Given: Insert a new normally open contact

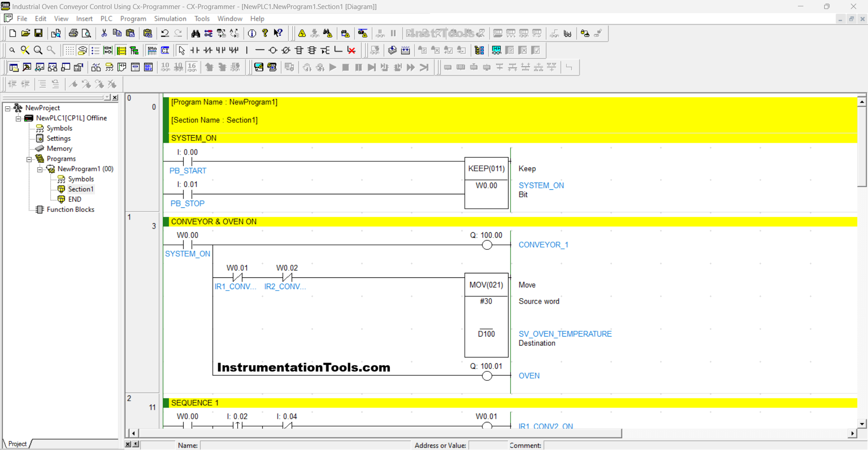Looking at the screenshot, I should coord(195,50).
